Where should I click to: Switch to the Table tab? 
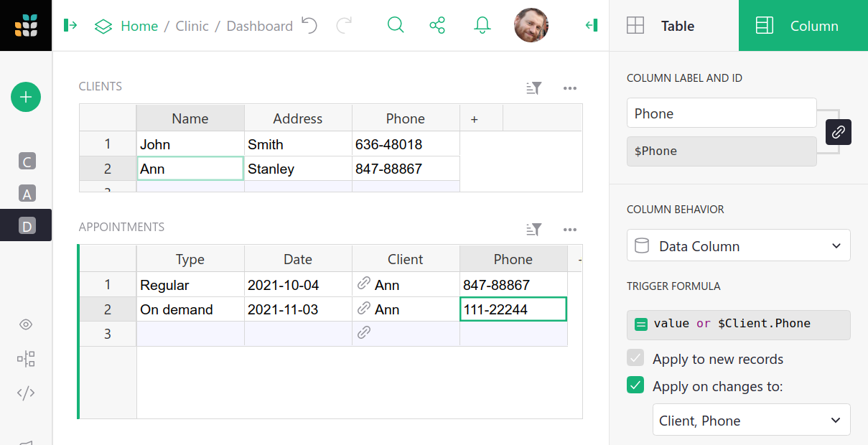click(675, 25)
